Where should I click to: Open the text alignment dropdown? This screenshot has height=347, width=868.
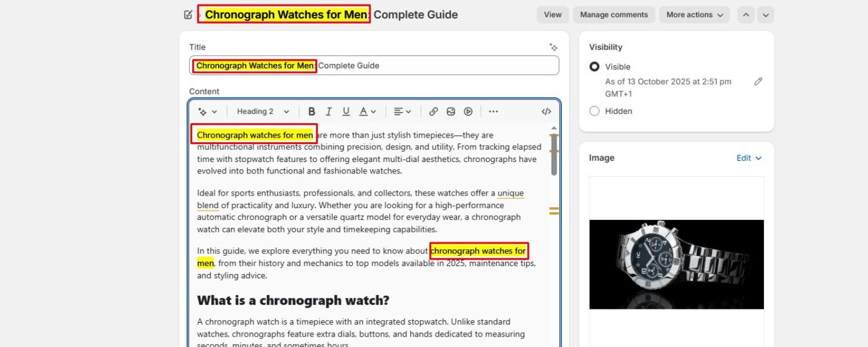coord(402,111)
